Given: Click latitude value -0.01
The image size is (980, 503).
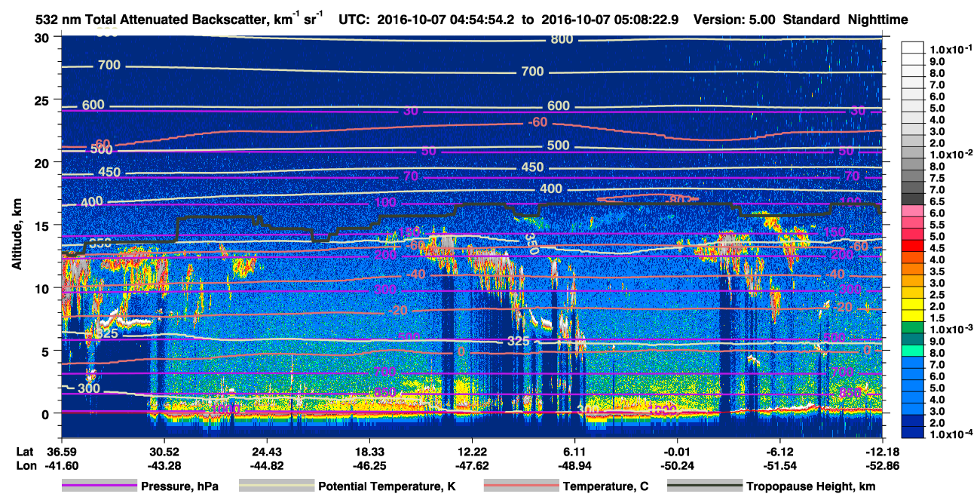Looking at the screenshot, I should (677, 450).
